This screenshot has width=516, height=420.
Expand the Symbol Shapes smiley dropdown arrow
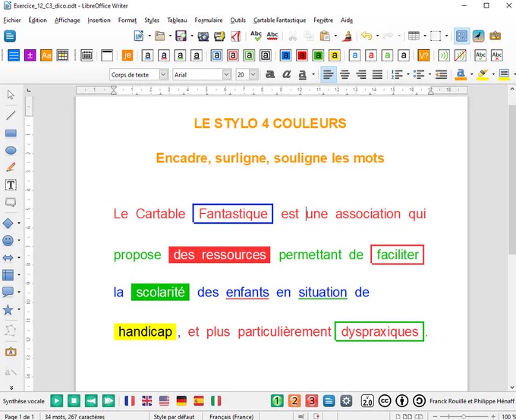[19, 240]
